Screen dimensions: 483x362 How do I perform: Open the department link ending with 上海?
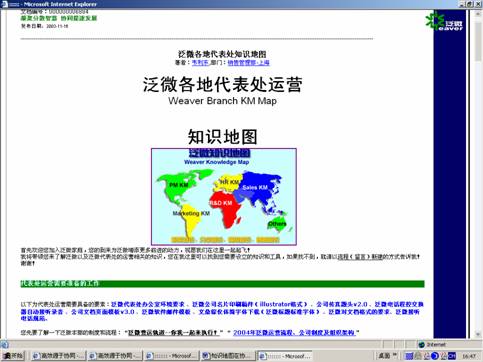248,63
